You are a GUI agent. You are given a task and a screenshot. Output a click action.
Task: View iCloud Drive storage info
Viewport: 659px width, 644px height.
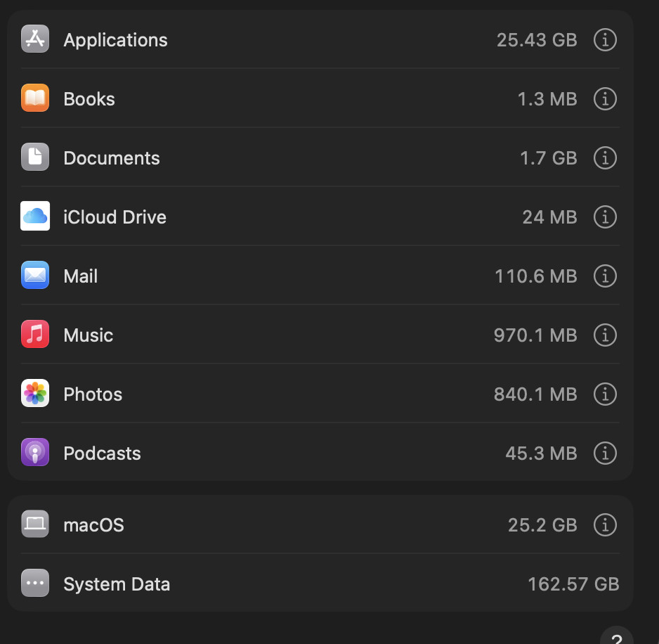pos(605,217)
